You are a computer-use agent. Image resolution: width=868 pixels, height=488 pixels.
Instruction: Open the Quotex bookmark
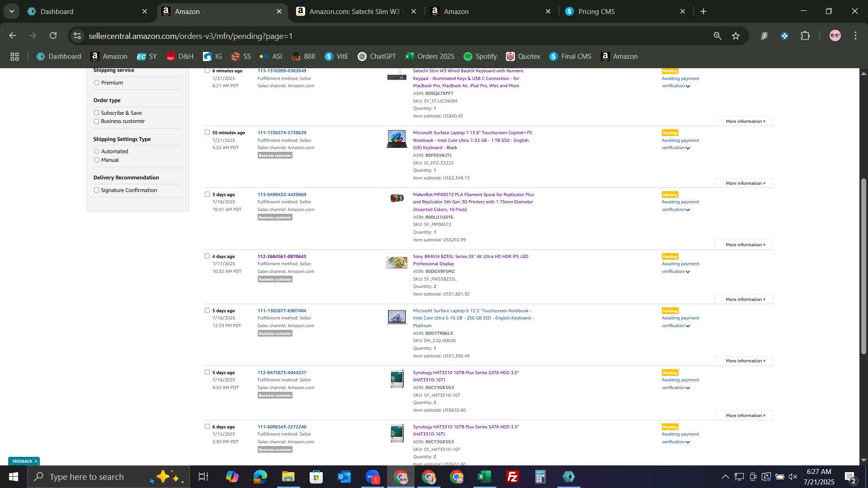(x=523, y=56)
